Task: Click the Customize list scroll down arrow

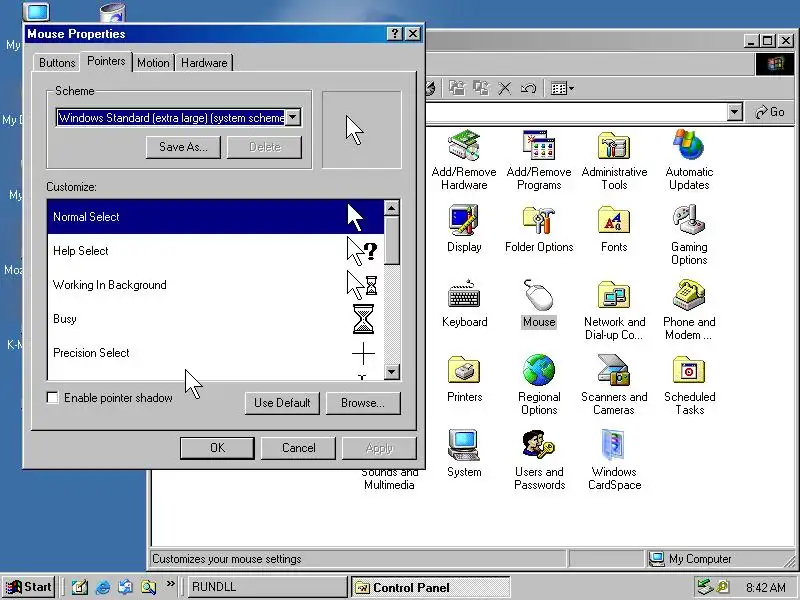Action: click(391, 371)
